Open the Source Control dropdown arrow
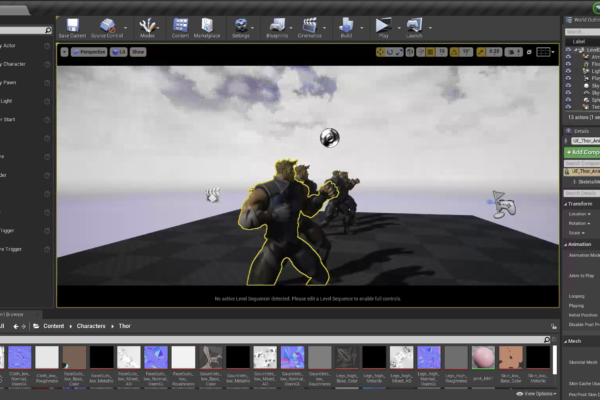 (x=126, y=28)
